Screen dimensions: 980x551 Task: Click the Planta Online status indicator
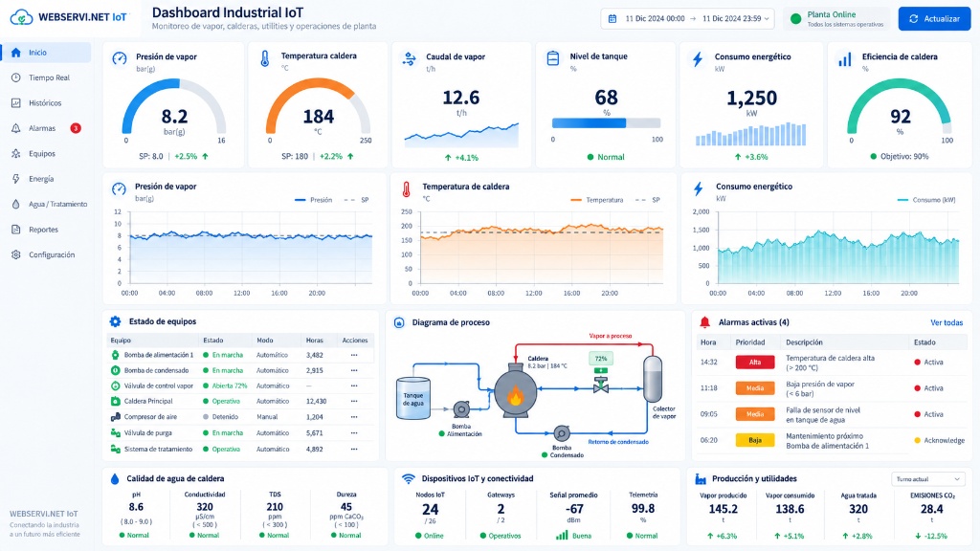838,19
